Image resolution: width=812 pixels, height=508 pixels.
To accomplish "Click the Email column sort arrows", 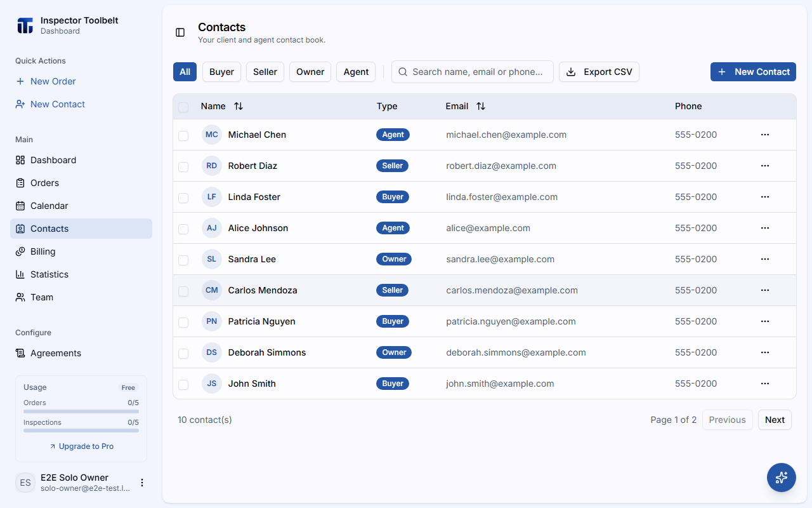I will (481, 106).
